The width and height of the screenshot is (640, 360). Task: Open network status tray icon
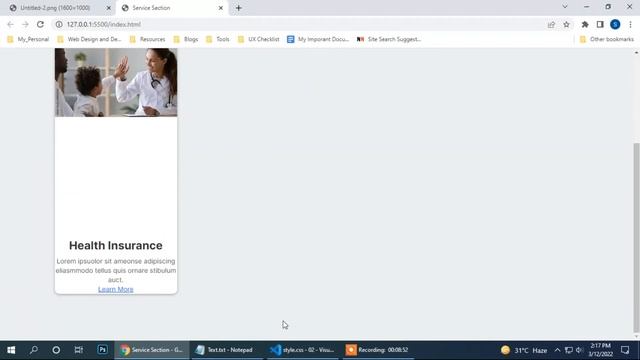[569, 350]
